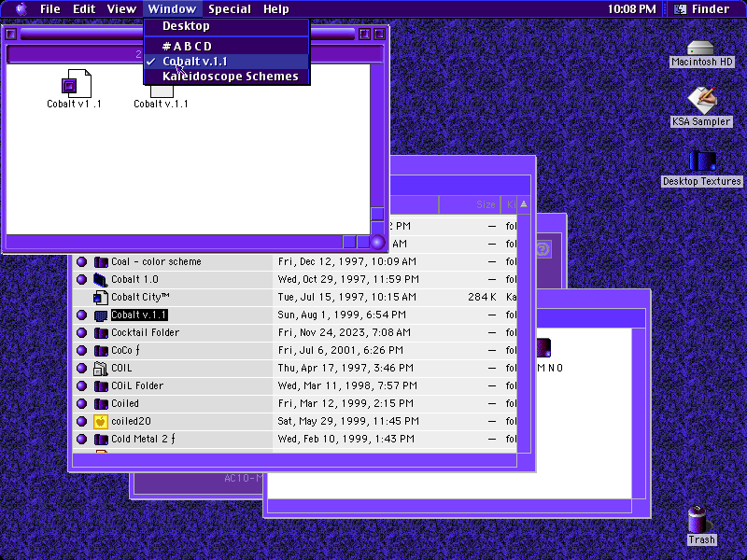Expand the COIL row disclosure
The height and width of the screenshot is (560, 747).
(x=81, y=368)
